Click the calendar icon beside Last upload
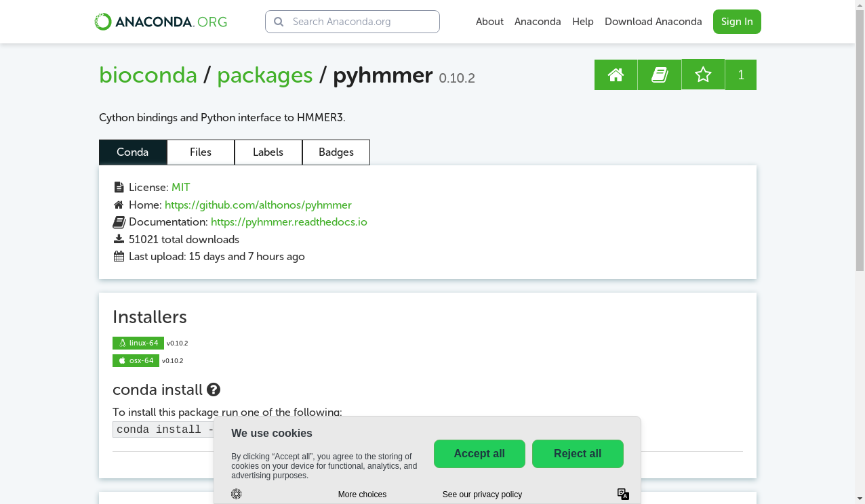 coord(119,256)
